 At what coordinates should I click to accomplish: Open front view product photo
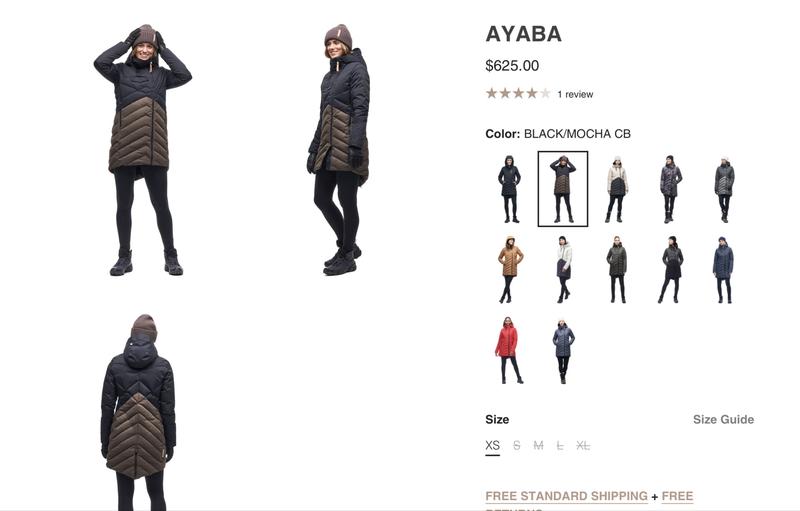tap(142, 150)
